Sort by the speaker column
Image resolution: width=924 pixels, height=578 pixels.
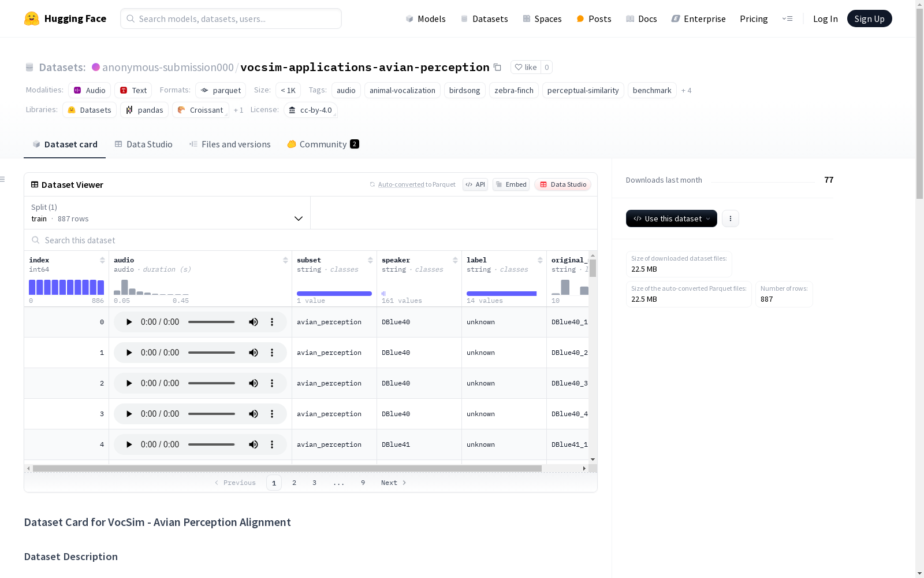point(455,260)
